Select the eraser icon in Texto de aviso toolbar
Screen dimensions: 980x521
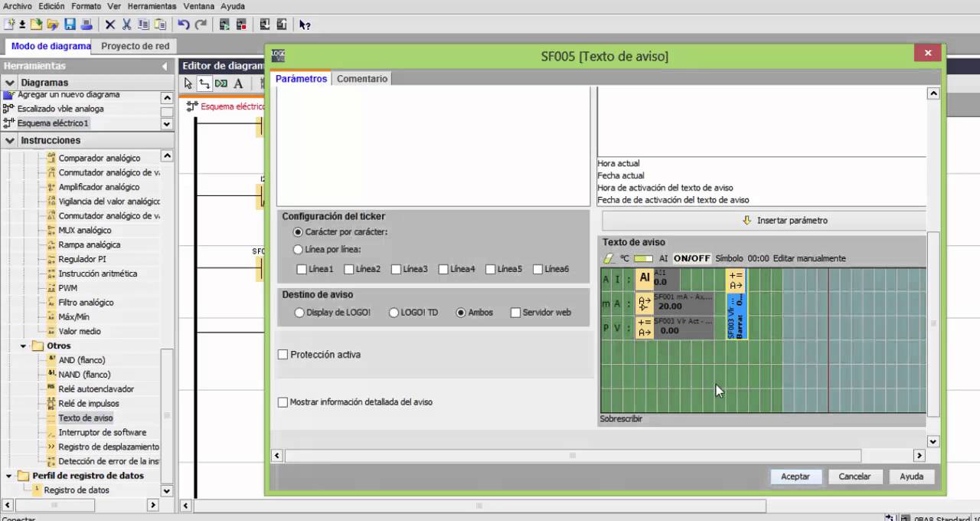pos(609,258)
